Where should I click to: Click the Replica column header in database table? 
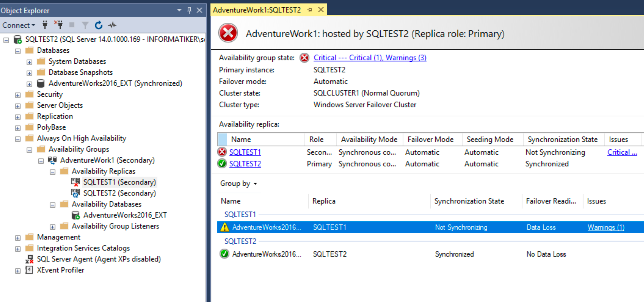(369, 201)
